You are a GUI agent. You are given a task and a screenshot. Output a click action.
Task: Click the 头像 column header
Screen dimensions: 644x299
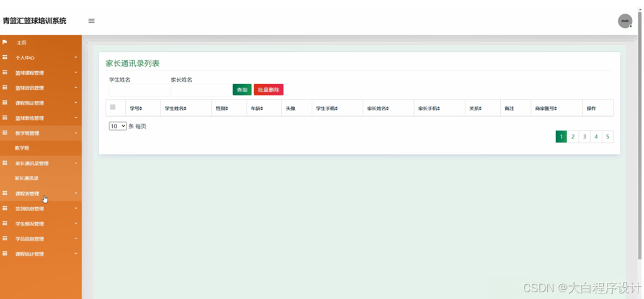290,109
